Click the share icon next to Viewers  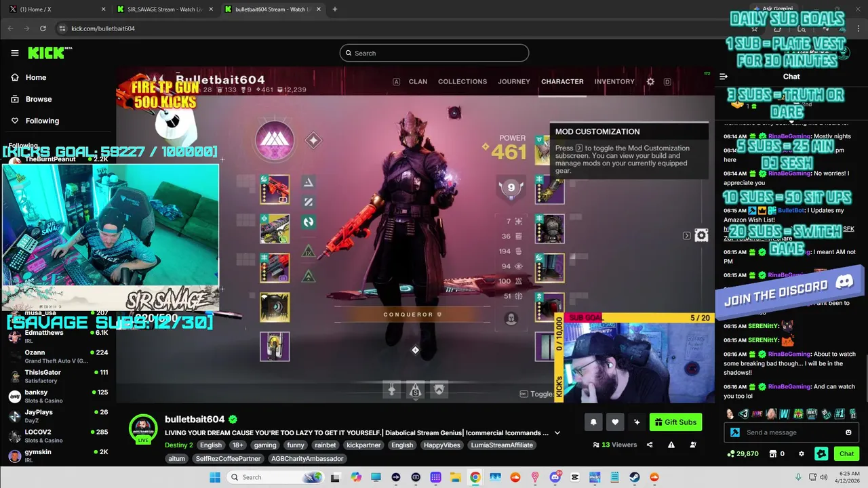click(x=650, y=445)
